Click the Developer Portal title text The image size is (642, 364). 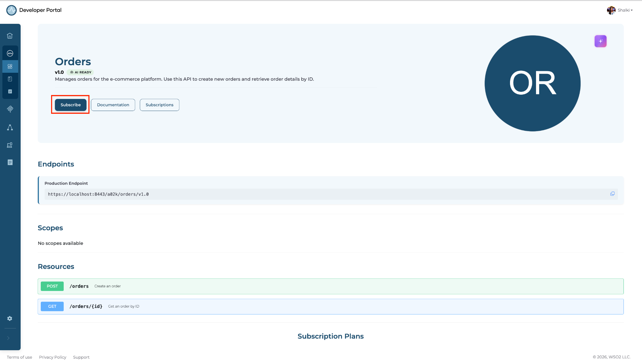point(40,10)
